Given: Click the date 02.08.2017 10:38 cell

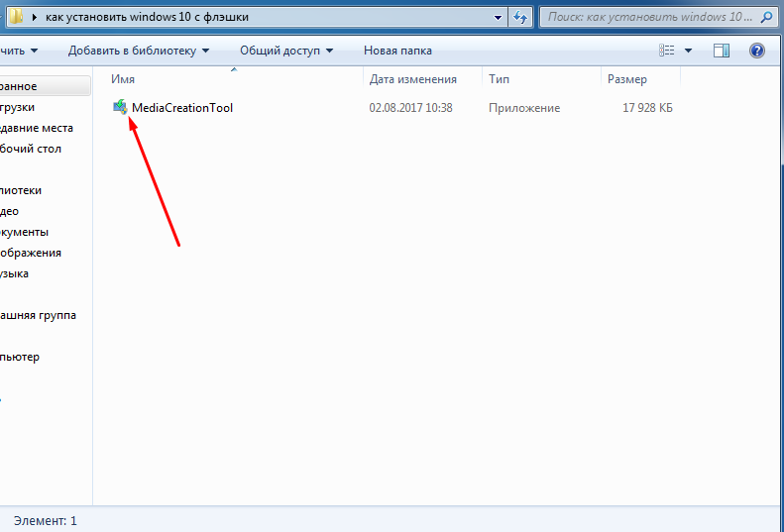Looking at the screenshot, I should pyautogui.click(x=410, y=108).
